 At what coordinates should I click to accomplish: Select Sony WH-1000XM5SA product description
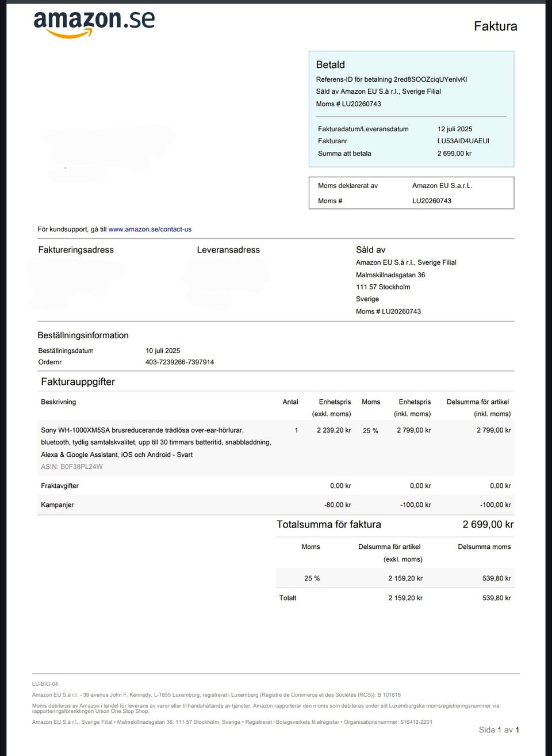point(156,442)
